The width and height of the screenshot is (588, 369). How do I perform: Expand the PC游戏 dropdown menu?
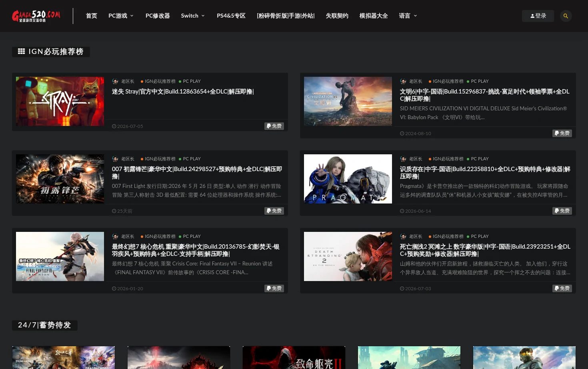coord(121,16)
